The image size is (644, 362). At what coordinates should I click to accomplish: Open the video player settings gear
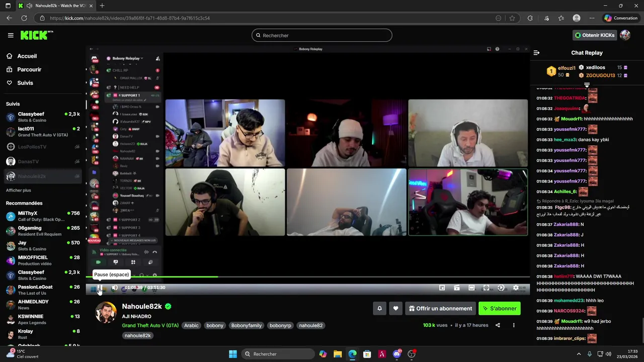pos(516,288)
